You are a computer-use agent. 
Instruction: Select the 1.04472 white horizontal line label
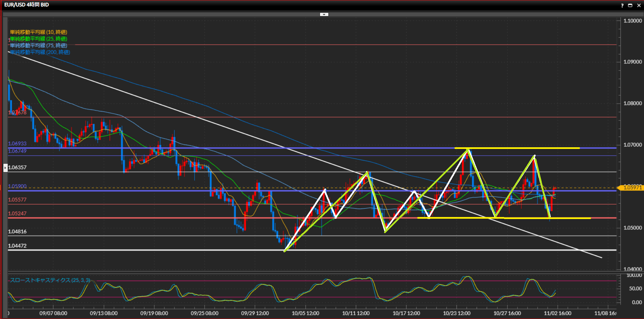tap(17, 246)
